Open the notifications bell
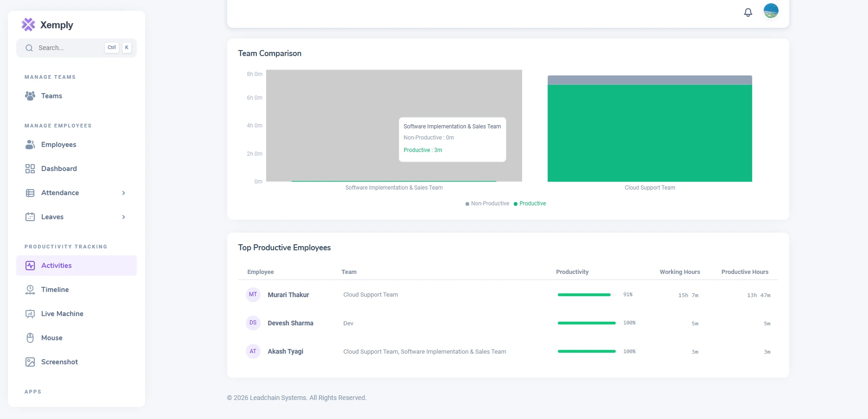This screenshot has height=419, width=868. point(748,13)
